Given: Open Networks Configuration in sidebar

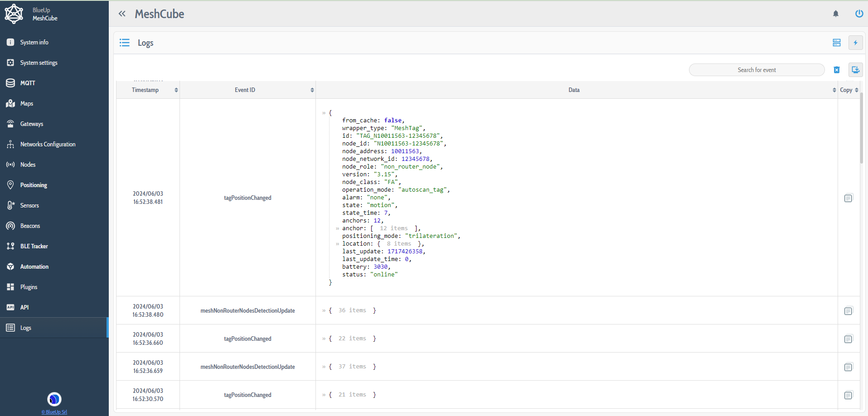Looking at the screenshot, I should (x=48, y=144).
